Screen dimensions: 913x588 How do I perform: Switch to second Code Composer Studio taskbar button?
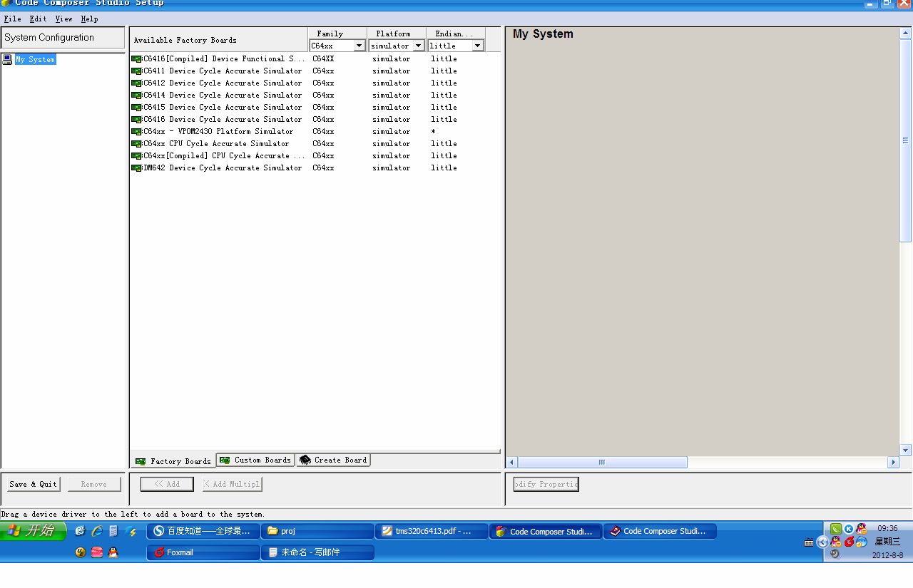click(660, 531)
